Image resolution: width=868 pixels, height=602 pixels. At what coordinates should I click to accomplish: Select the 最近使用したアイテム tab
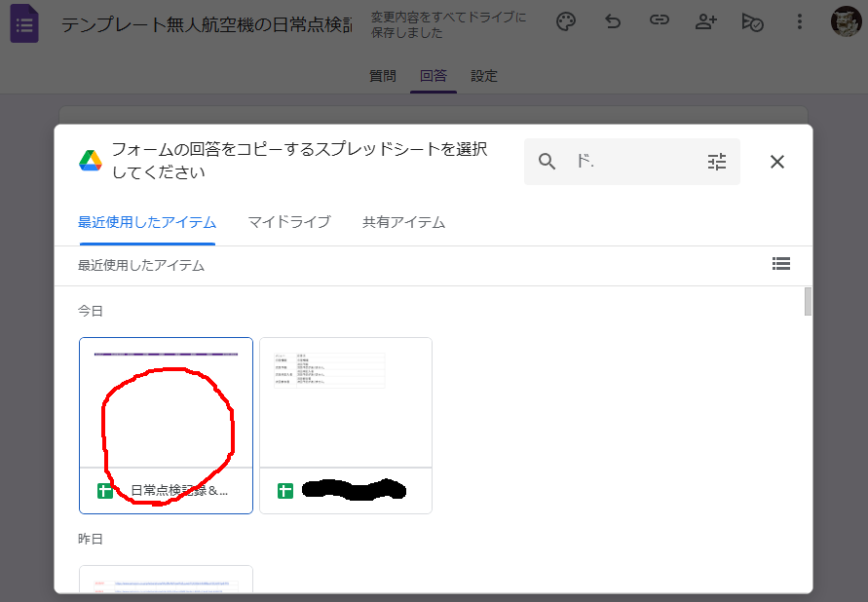coord(147,222)
